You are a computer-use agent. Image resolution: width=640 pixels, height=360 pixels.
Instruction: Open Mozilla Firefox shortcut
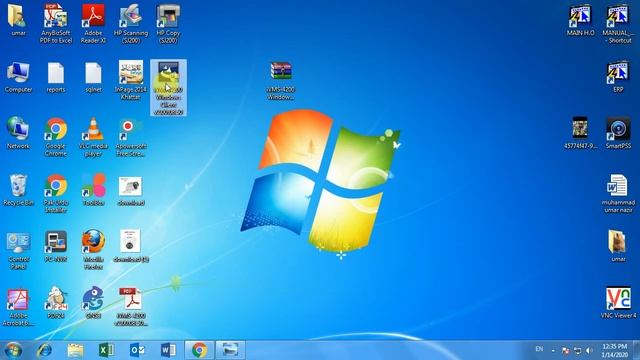(x=93, y=249)
